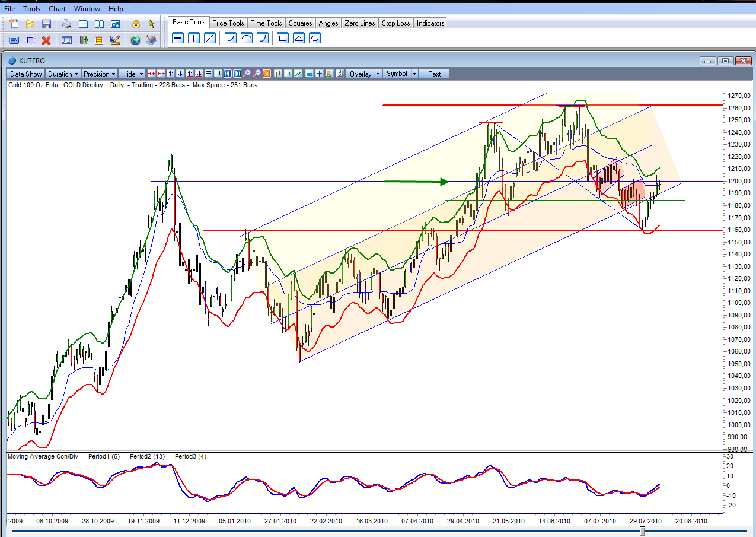Viewport: 756px width, 537px height.
Task: Open the Chart menu
Action: point(57,9)
